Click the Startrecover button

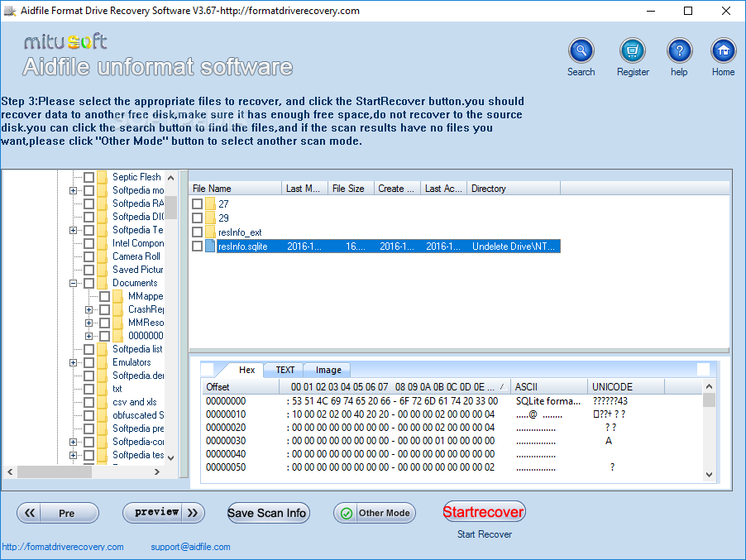pyautogui.click(x=485, y=512)
